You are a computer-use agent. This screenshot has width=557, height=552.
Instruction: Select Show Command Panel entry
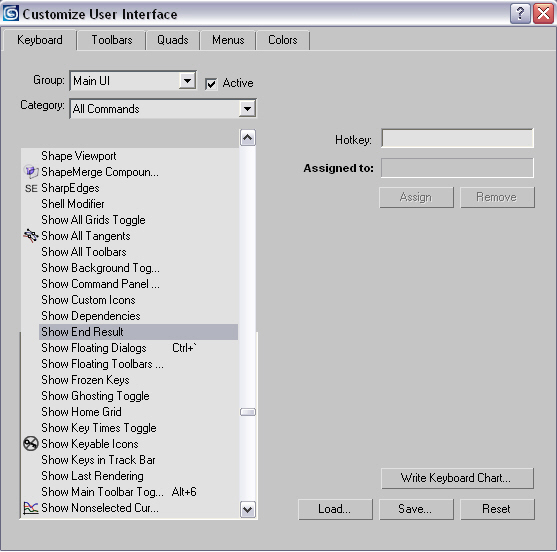coord(101,284)
